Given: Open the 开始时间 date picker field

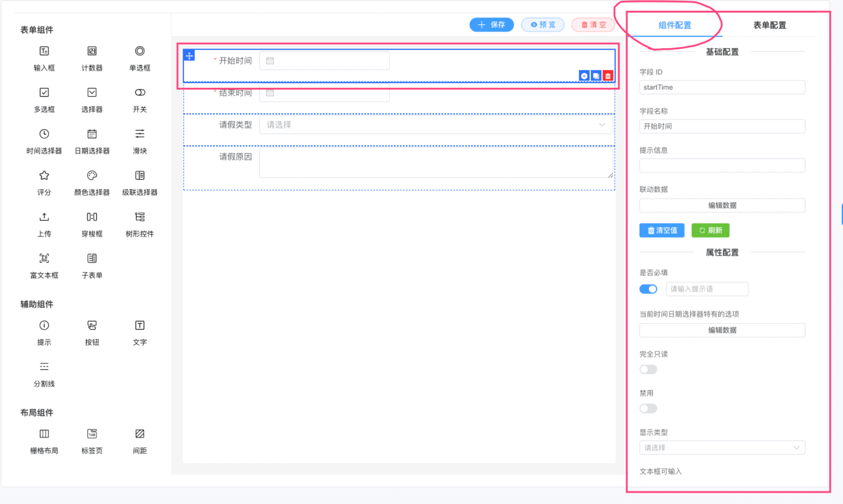Looking at the screenshot, I should tap(325, 61).
